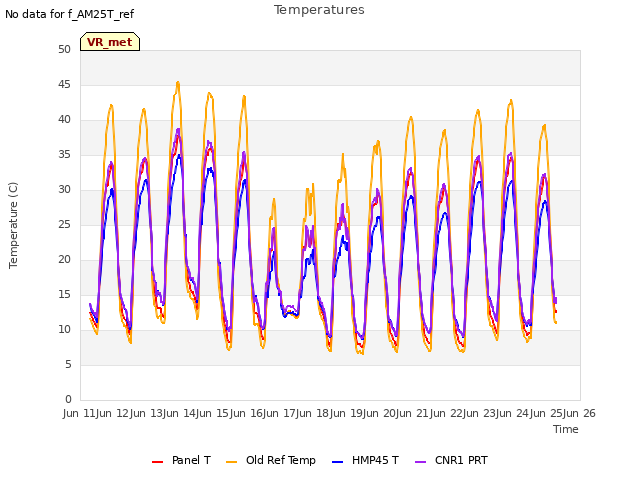Toggle the HMP45 T legend entry
This screenshot has height=480, width=640.
(x=365, y=460)
